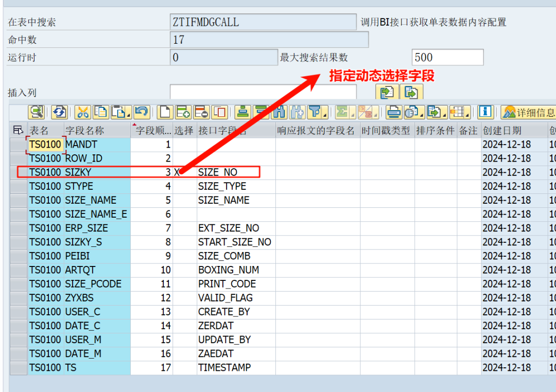The image size is (556, 392).
Task: Click the ZERDAT cell
Action: coord(236,326)
